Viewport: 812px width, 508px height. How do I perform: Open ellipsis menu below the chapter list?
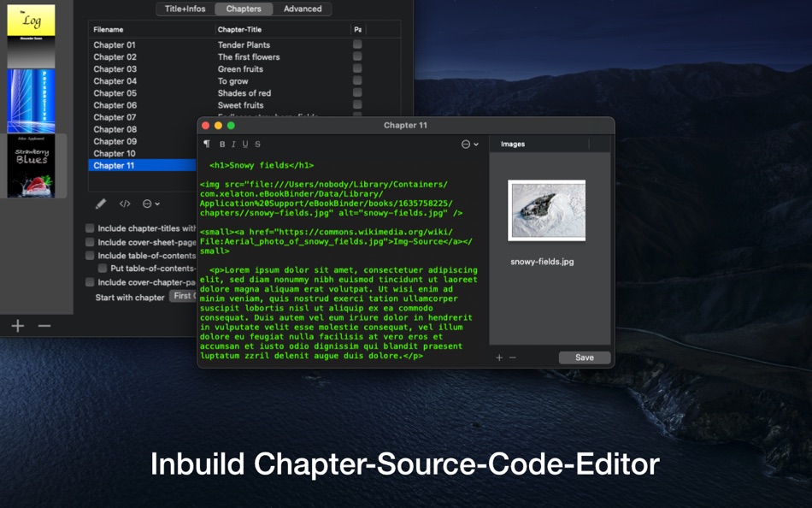[150, 204]
